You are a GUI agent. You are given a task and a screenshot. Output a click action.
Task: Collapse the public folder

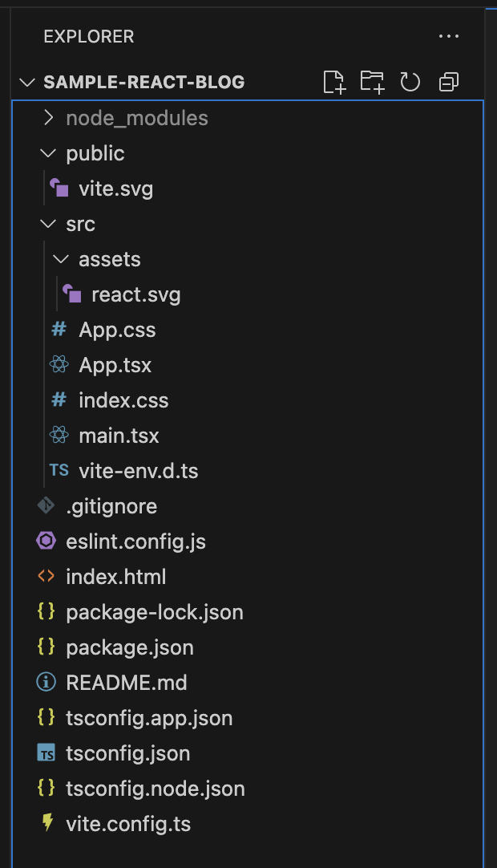click(x=49, y=153)
